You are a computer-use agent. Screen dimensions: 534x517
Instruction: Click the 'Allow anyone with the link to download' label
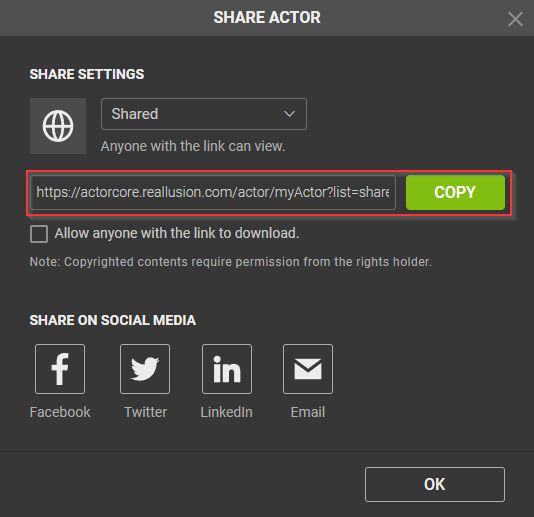[x=177, y=233]
